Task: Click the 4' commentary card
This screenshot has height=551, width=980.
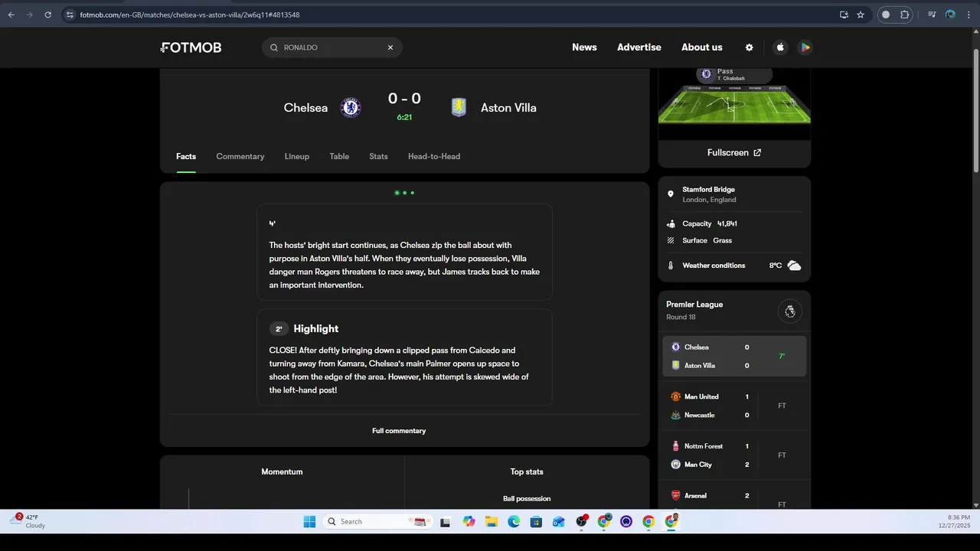Action: click(404, 252)
